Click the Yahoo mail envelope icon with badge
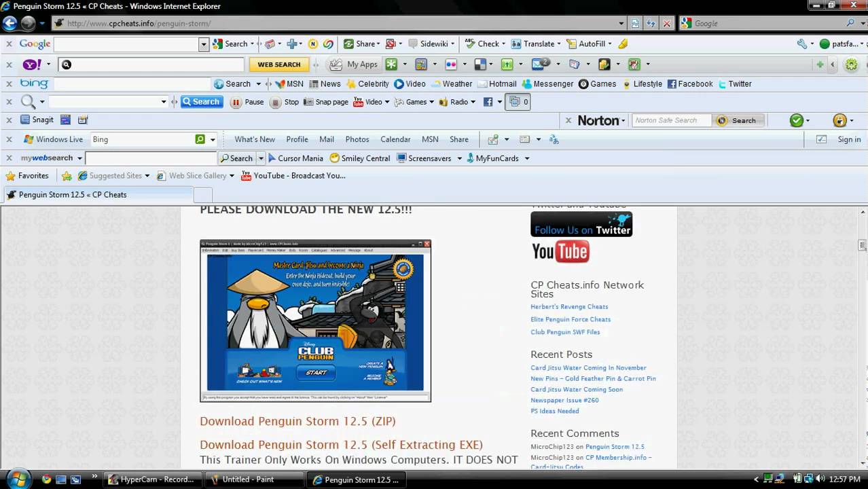 click(541, 64)
